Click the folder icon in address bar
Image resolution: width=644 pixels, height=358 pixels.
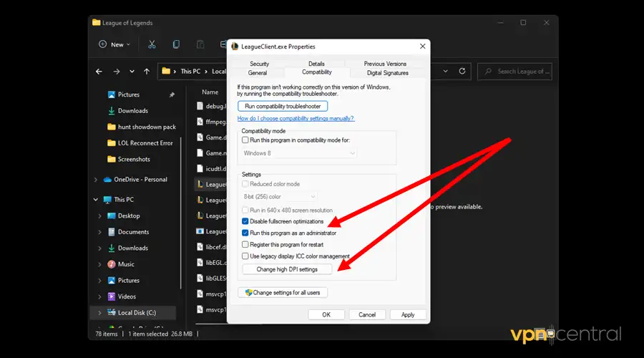(x=166, y=71)
